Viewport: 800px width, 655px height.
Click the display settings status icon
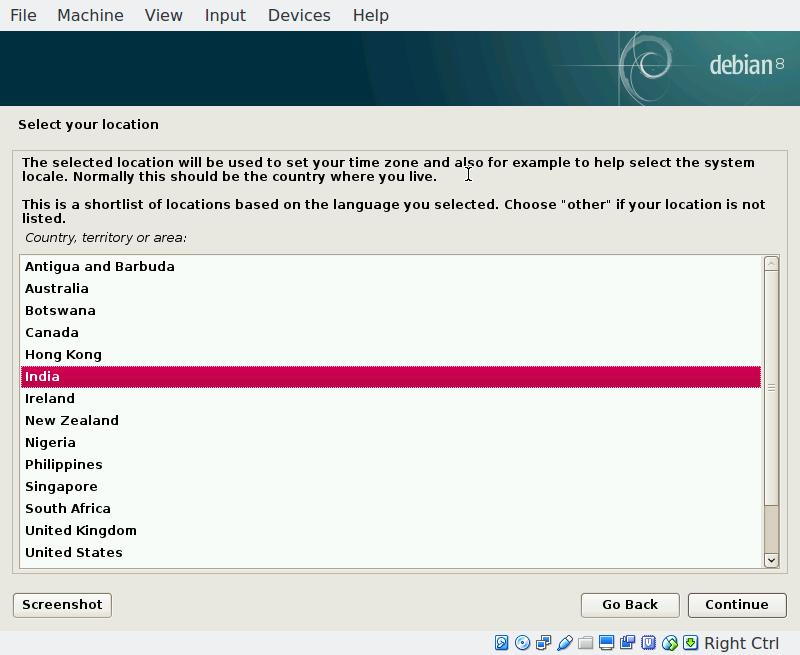[x=606, y=643]
